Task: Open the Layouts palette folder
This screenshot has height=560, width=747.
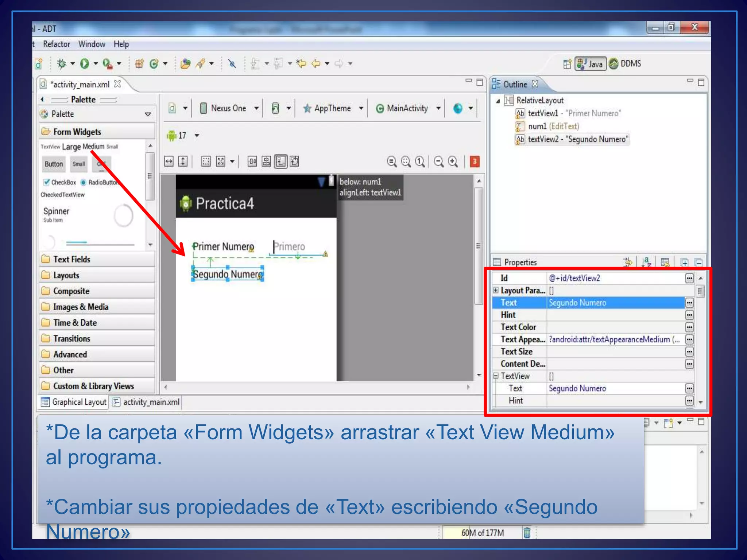Action: pos(97,275)
